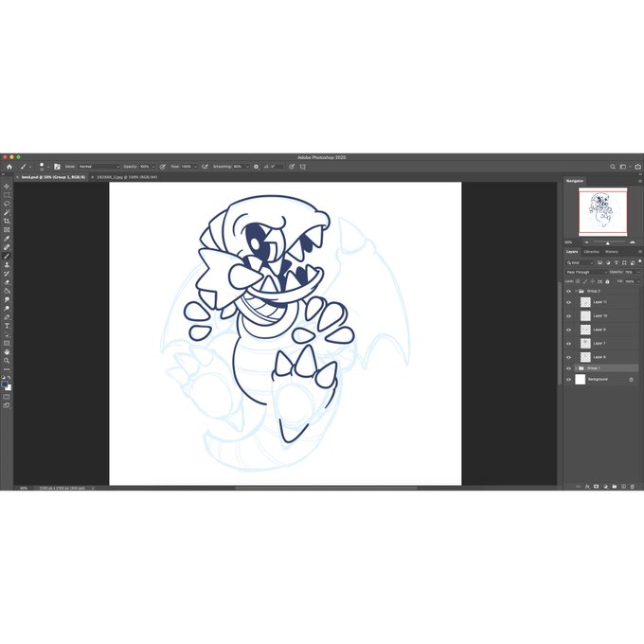This screenshot has height=644, width=644.
Task: Hide Layer 10 visibility eye
Action: pos(569,316)
